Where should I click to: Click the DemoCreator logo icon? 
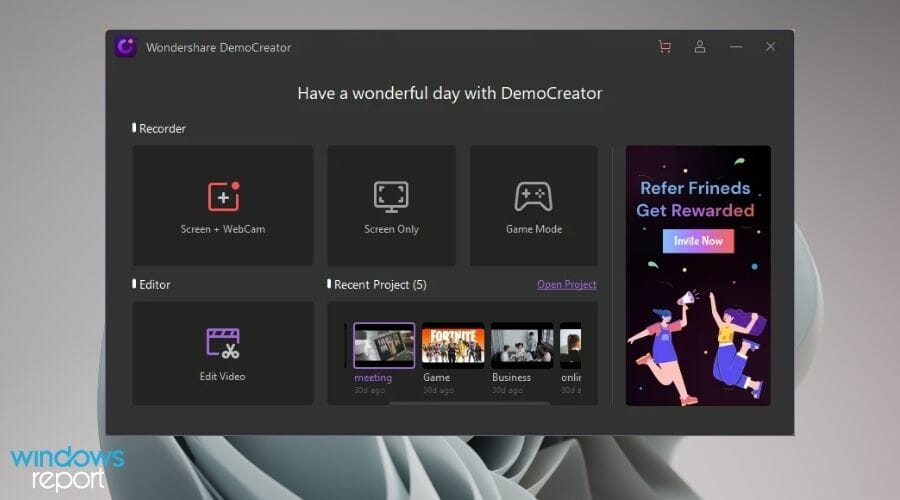[x=126, y=46]
